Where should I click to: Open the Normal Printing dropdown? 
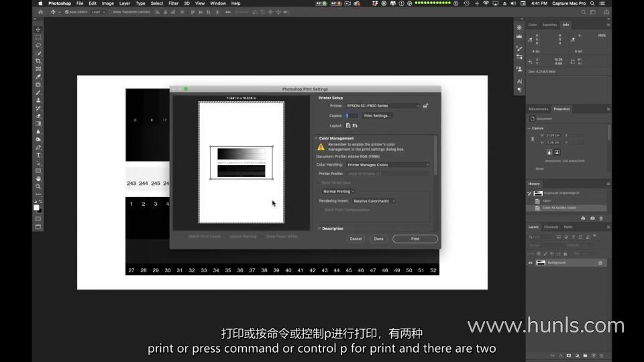(338, 191)
